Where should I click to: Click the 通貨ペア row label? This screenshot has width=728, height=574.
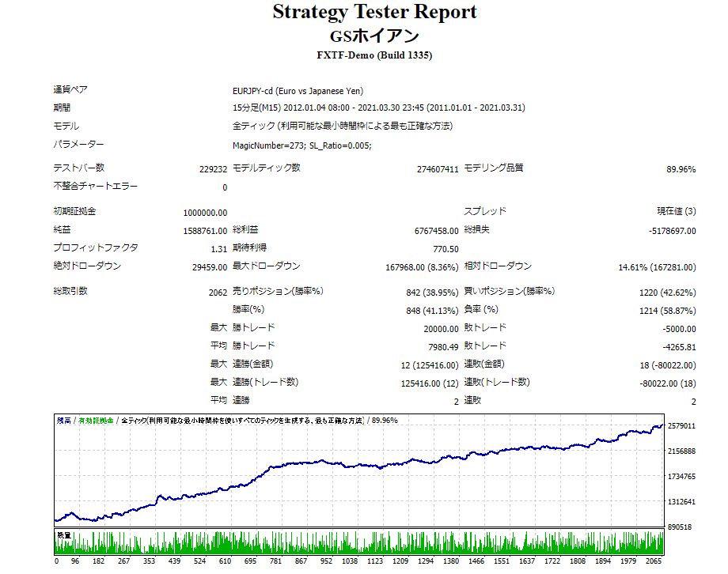[70, 89]
